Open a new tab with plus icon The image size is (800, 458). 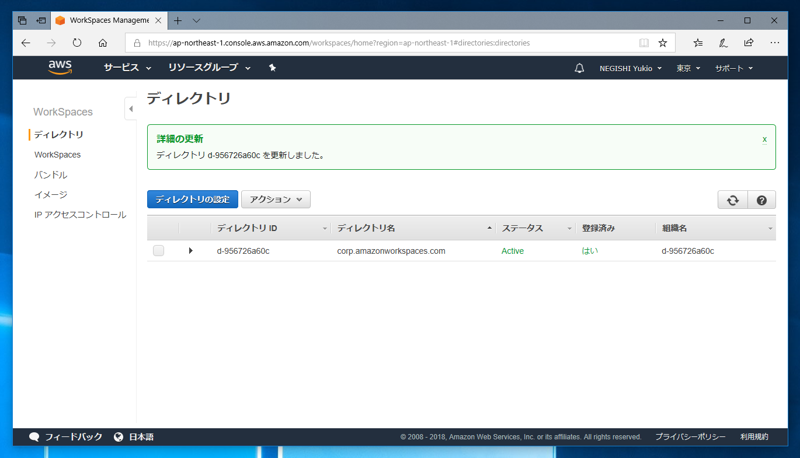pos(178,20)
